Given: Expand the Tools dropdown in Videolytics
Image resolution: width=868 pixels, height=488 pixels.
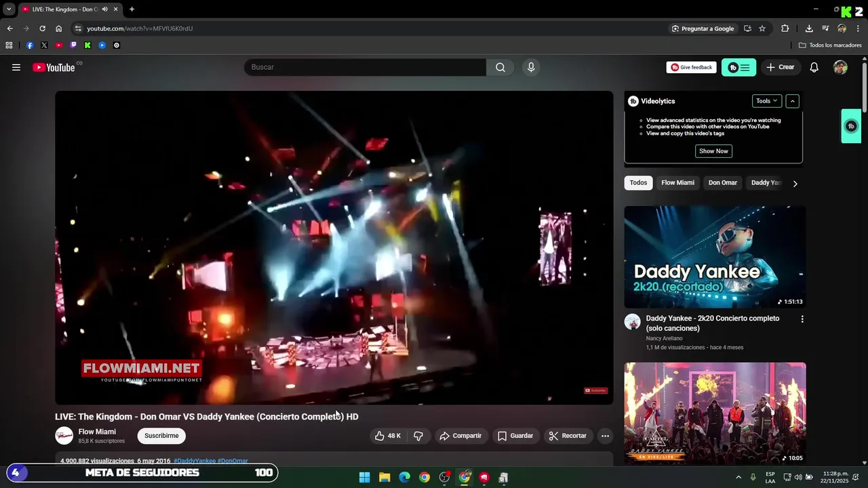Looking at the screenshot, I should click(x=767, y=101).
